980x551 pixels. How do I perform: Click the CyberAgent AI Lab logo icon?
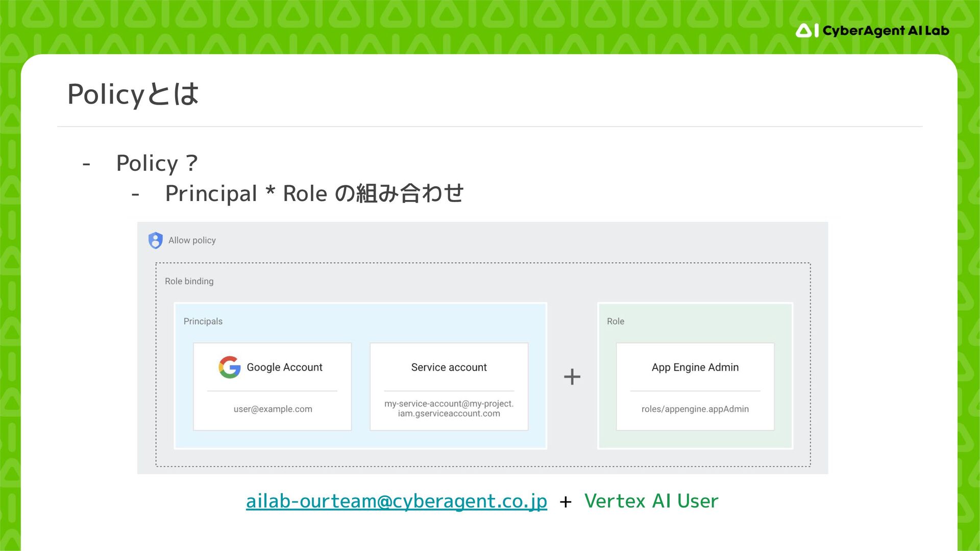[807, 31]
